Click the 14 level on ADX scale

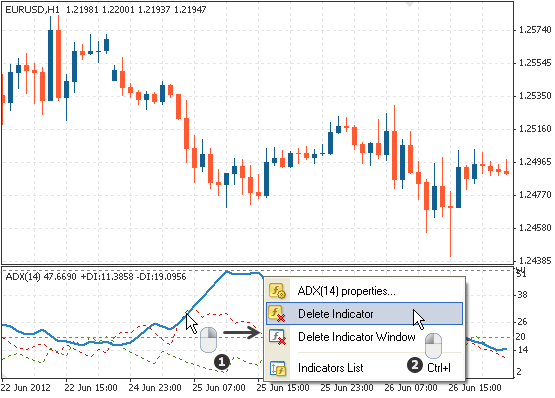[x=522, y=350]
